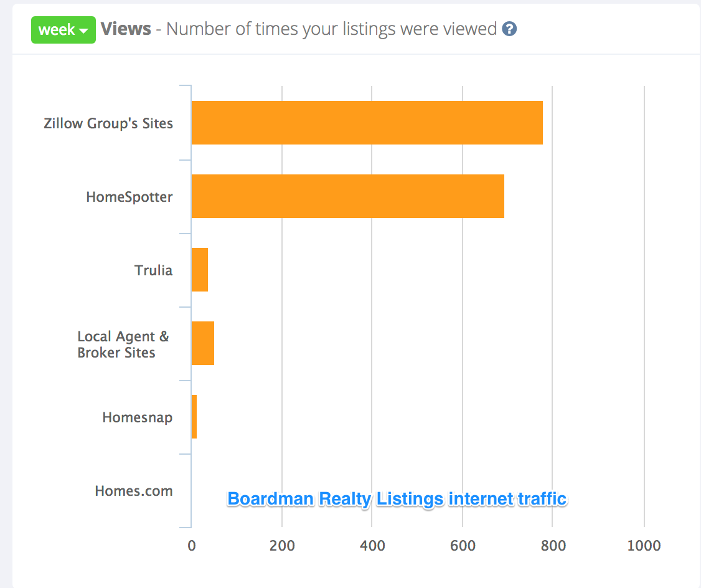
Task: Select the HomeSpotter axis label
Action: [x=129, y=197]
